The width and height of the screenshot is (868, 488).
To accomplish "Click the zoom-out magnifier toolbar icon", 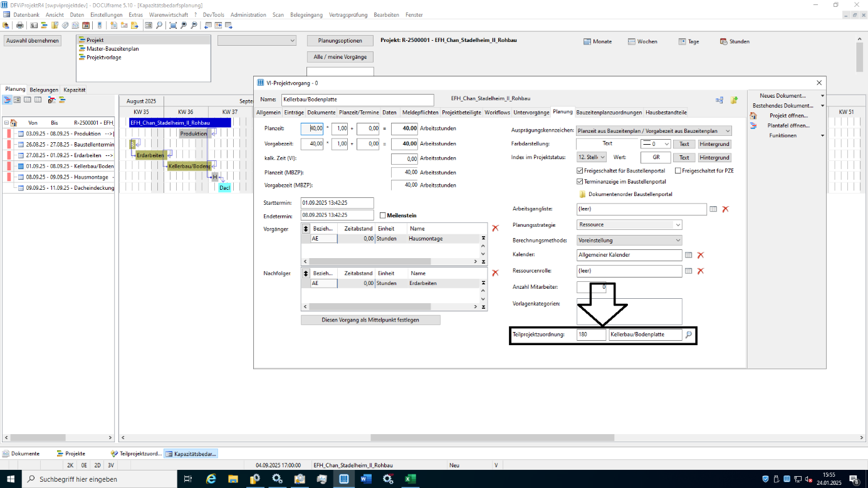I will click(x=194, y=25).
